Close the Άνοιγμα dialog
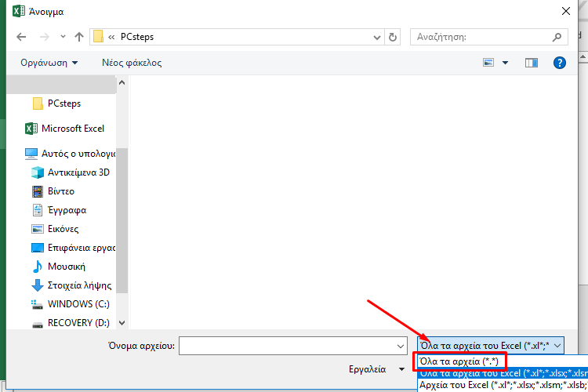Viewport: 588px width, 392px height. [x=566, y=11]
